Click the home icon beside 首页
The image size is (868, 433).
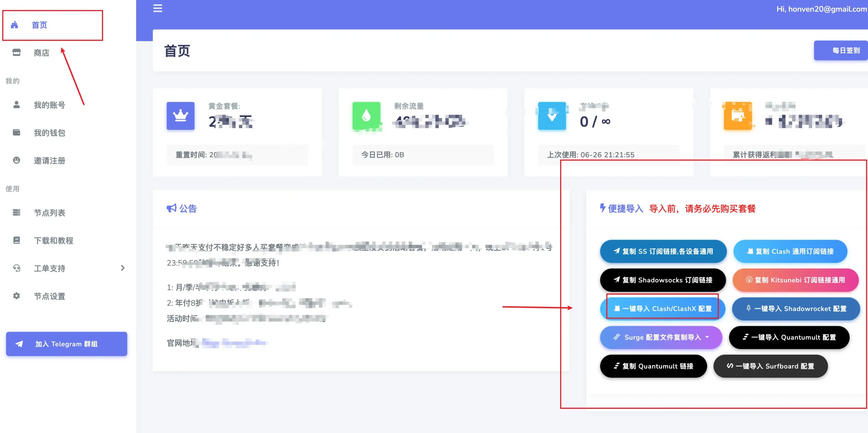[x=14, y=25]
